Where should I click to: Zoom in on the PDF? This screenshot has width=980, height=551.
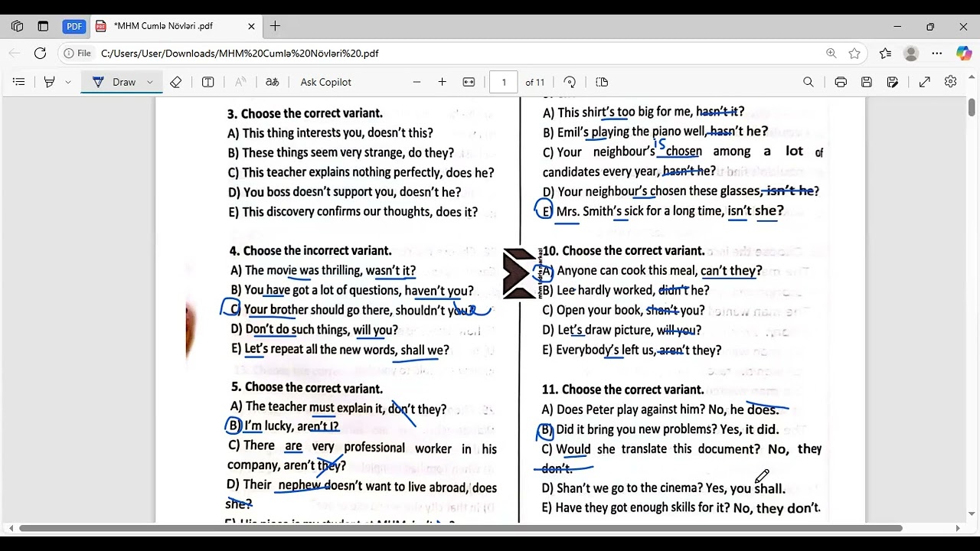click(x=442, y=82)
